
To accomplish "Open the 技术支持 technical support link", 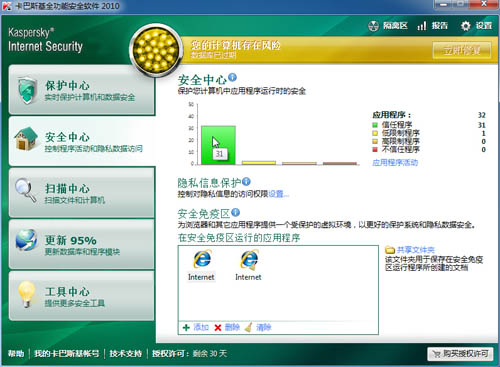I will pyautogui.click(x=126, y=354).
